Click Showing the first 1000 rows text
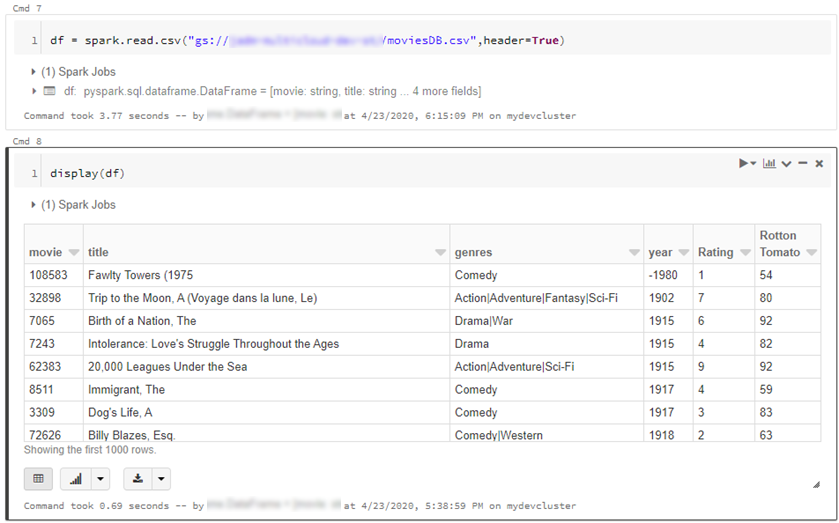Screen dimensions: 839x523 90,450
